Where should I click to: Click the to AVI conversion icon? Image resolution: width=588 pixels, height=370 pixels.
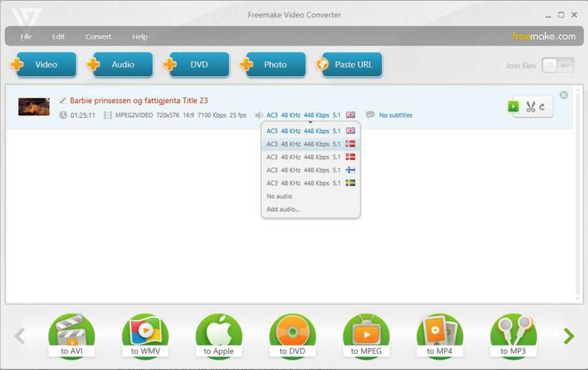click(x=71, y=336)
